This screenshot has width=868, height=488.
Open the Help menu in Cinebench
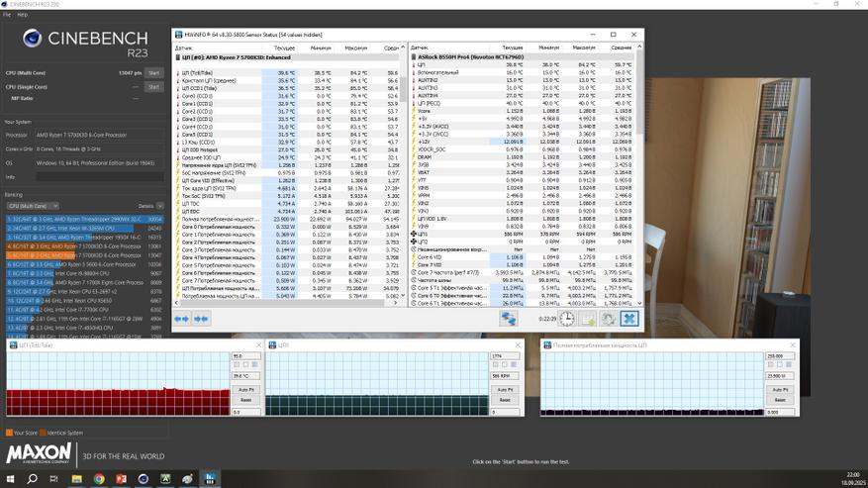pyautogui.click(x=22, y=15)
